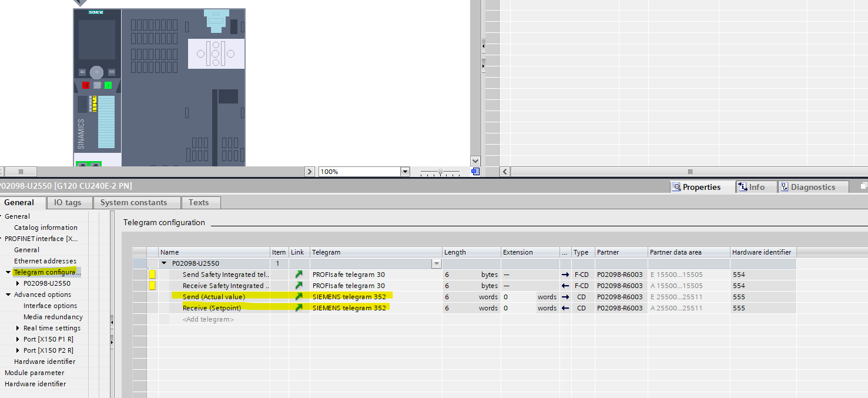This screenshot has width=868, height=398.
Task: Select the SINAMICS drive in device view
Action: coord(159,88)
